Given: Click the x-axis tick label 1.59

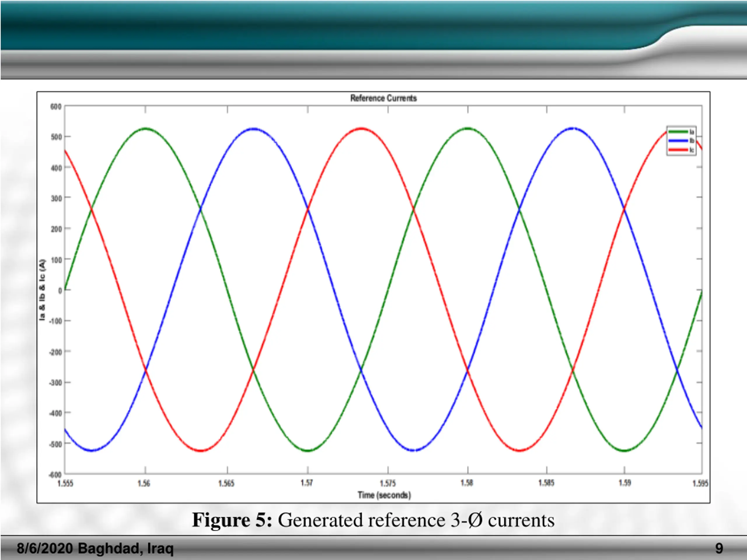Looking at the screenshot, I should tap(625, 483).
